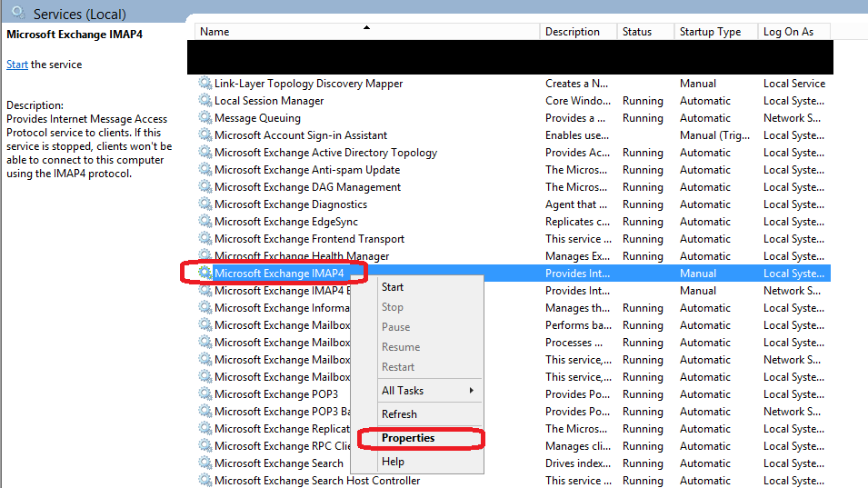Click the Microsoft Account Sign-in Assistant gear icon
This screenshot has height=488, width=868.
(x=205, y=134)
